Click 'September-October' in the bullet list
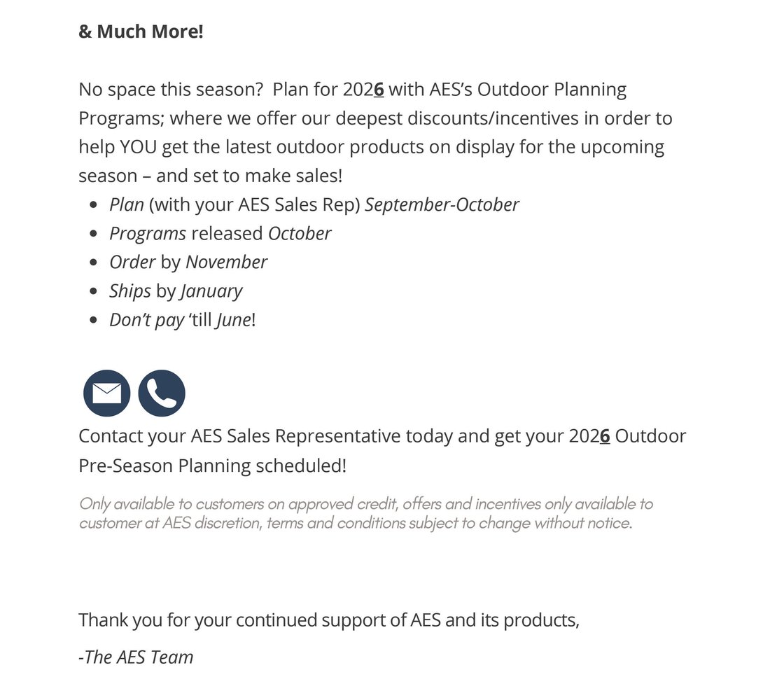Image resolution: width=784 pixels, height=684 pixels. pos(442,204)
